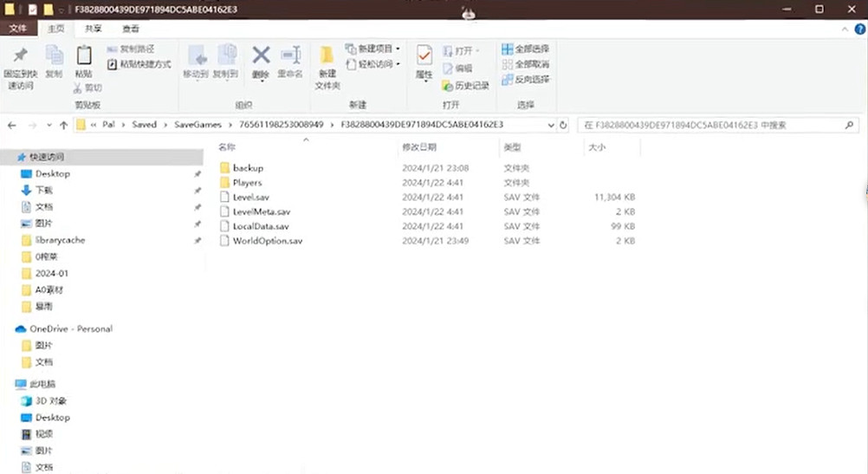The width and height of the screenshot is (868, 474).
Task: Switch to the Home (主页) tab
Action: click(55, 29)
